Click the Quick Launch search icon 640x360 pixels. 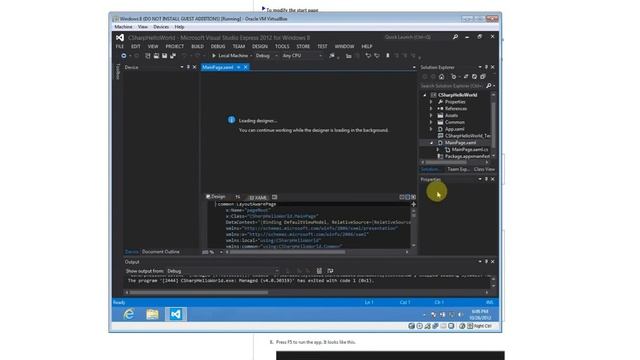point(455,37)
